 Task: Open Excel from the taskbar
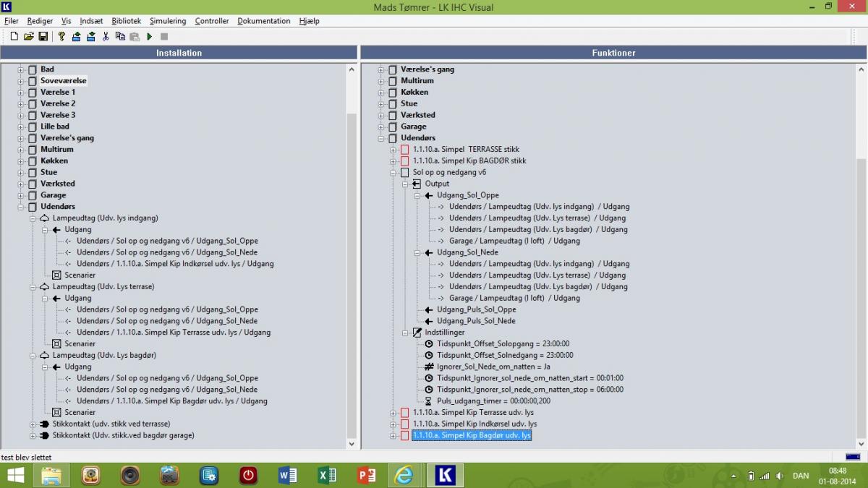point(327,475)
